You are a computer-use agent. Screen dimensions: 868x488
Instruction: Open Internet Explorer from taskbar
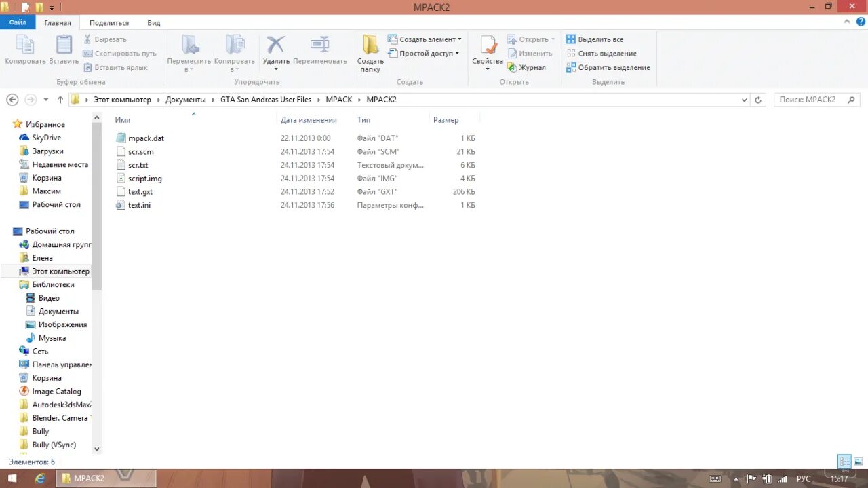40,478
